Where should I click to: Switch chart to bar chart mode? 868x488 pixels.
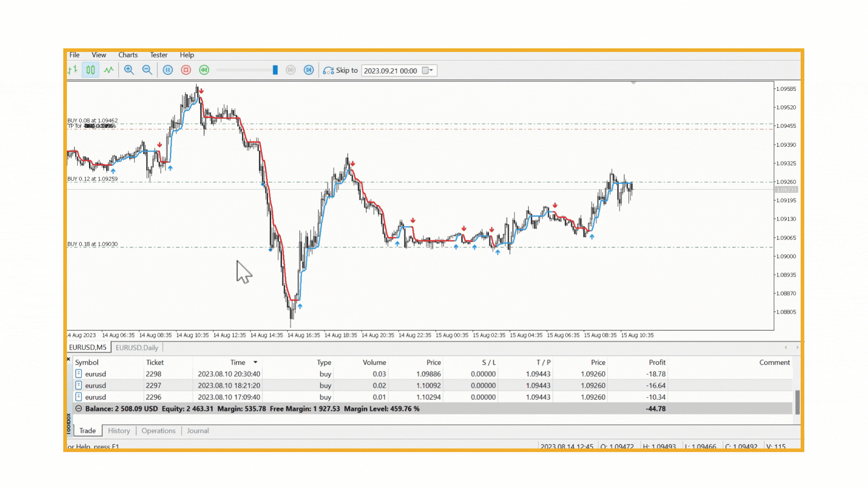(73, 70)
